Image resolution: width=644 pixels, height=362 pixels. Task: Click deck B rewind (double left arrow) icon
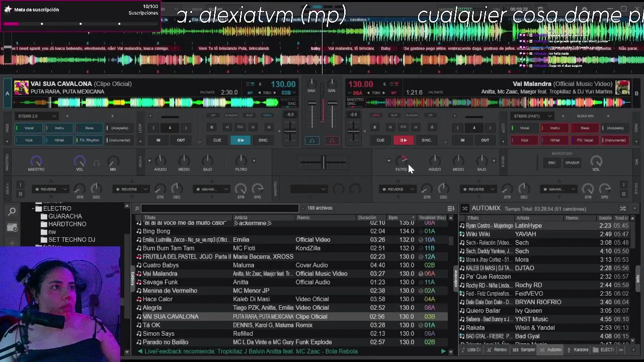(391, 128)
